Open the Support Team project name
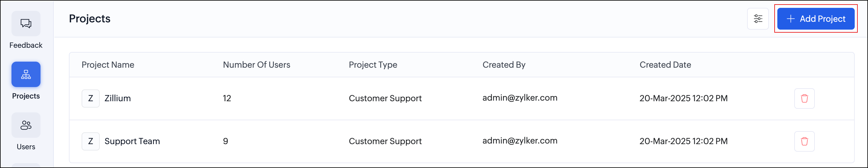The width and height of the screenshot is (868, 168). (x=132, y=141)
